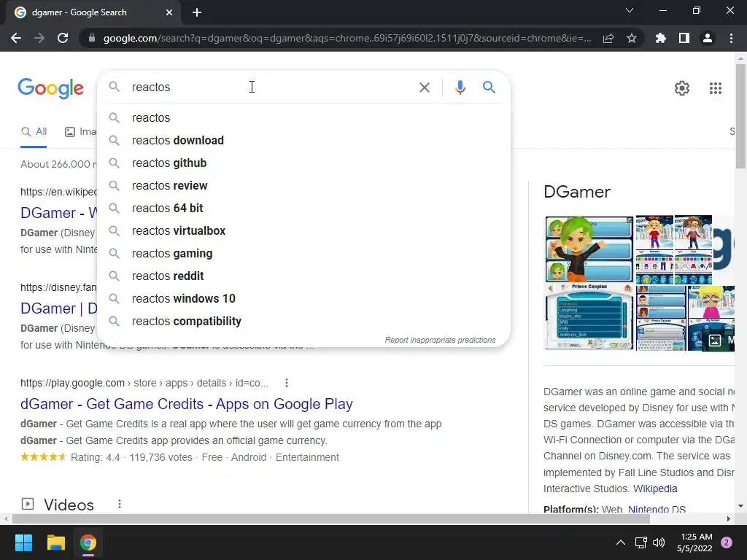Open Chrome's three-dot menu
Viewport: 747px width, 560px height.
point(731,38)
